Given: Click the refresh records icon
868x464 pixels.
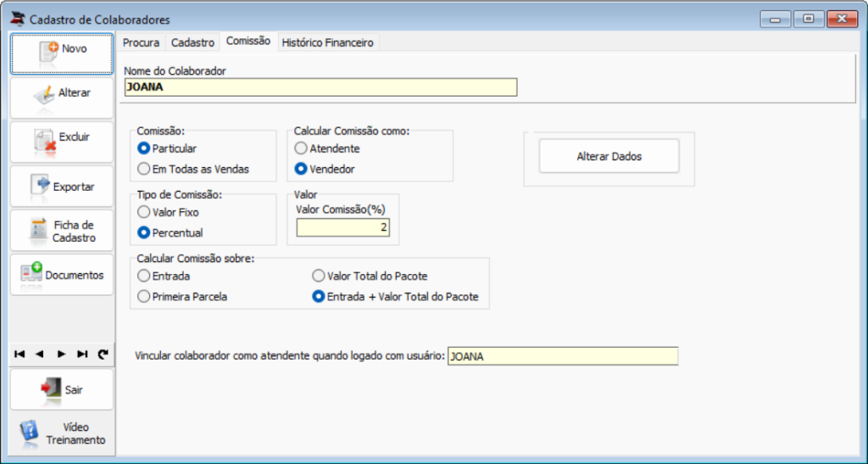Looking at the screenshot, I should tap(103, 355).
